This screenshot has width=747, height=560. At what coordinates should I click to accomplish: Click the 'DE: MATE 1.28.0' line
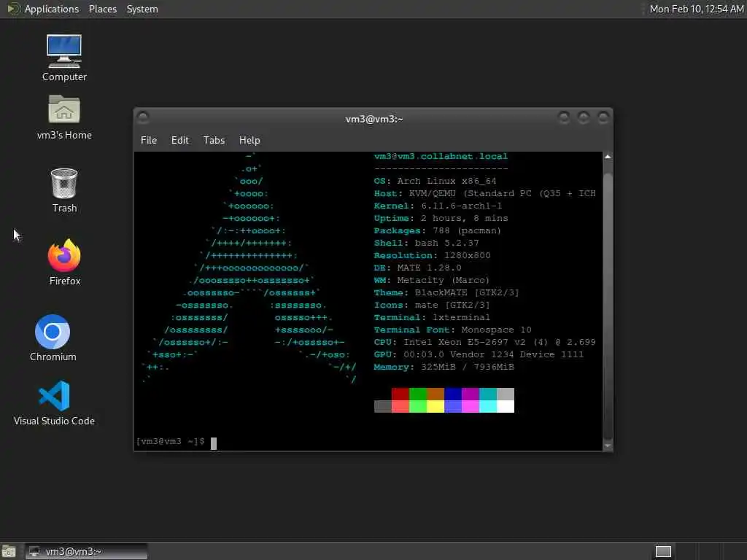coord(417,268)
